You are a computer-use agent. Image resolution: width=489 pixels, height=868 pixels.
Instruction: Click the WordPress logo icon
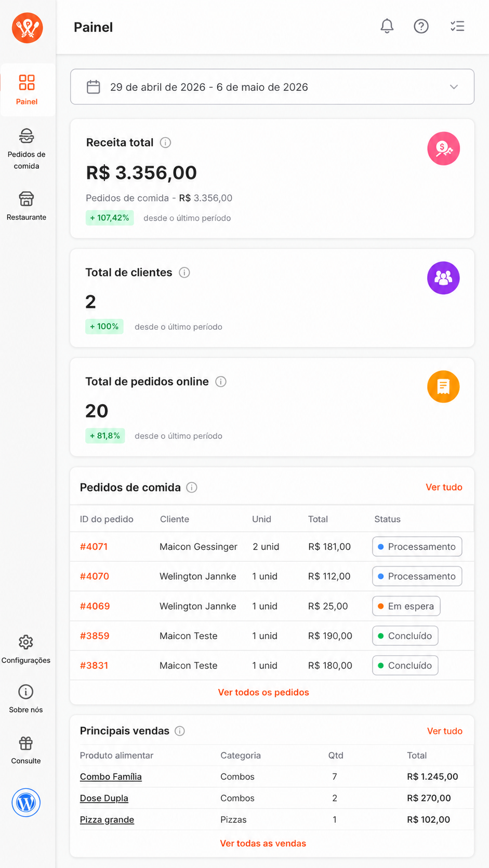[26, 803]
